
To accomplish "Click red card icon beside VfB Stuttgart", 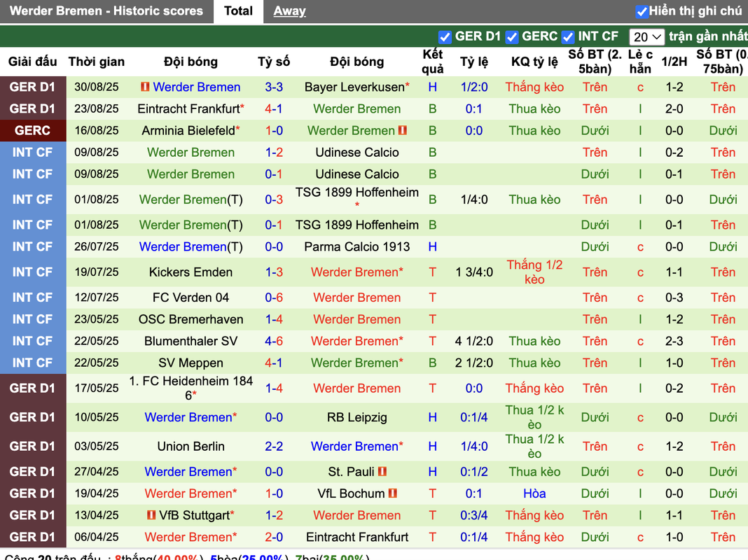I will (151, 515).
